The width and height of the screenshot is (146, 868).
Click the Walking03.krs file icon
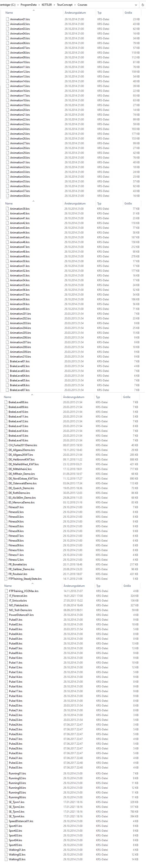point(6,859)
